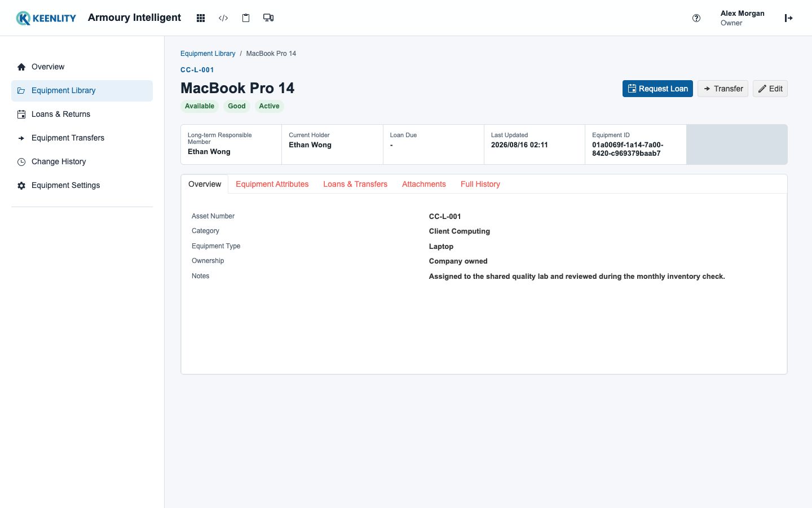Open Equipment Transfers page
Screen dimensions: 812x508
coord(82,138)
